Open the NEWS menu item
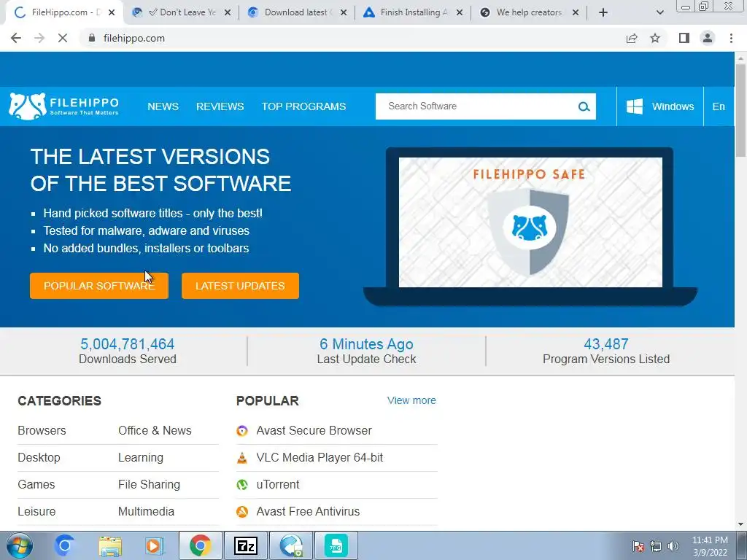747x560 pixels. (x=163, y=106)
